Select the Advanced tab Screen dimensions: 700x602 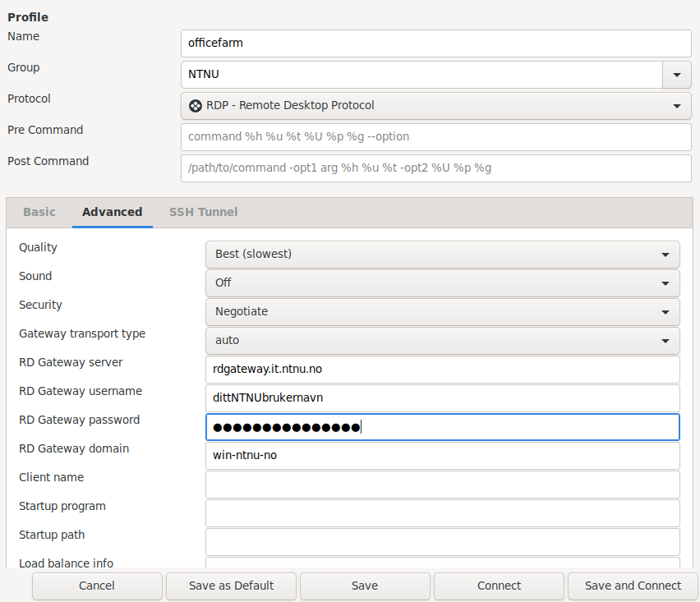click(x=112, y=212)
